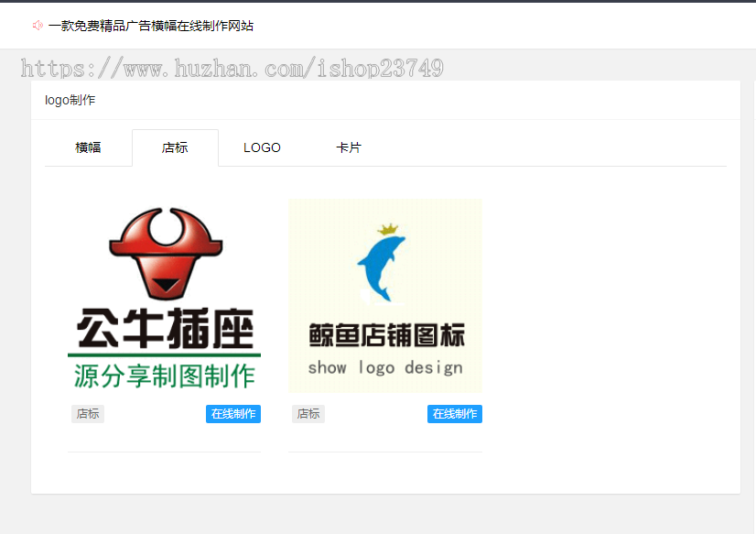Image resolution: width=756 pixels, height=534 pixels.
Task: Click the 店标 tag under 公牛插座
Action: (88, 414)
